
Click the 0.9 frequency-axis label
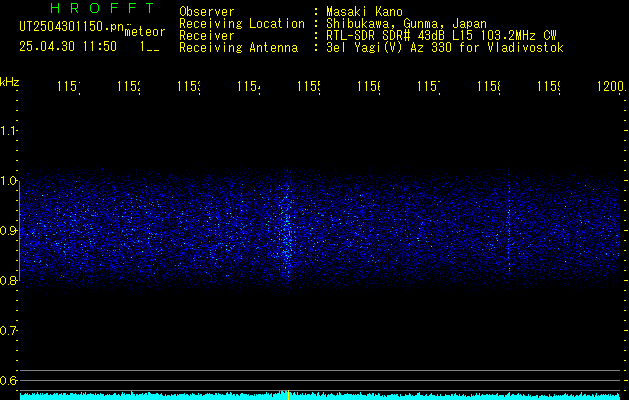tap(8, 231)
